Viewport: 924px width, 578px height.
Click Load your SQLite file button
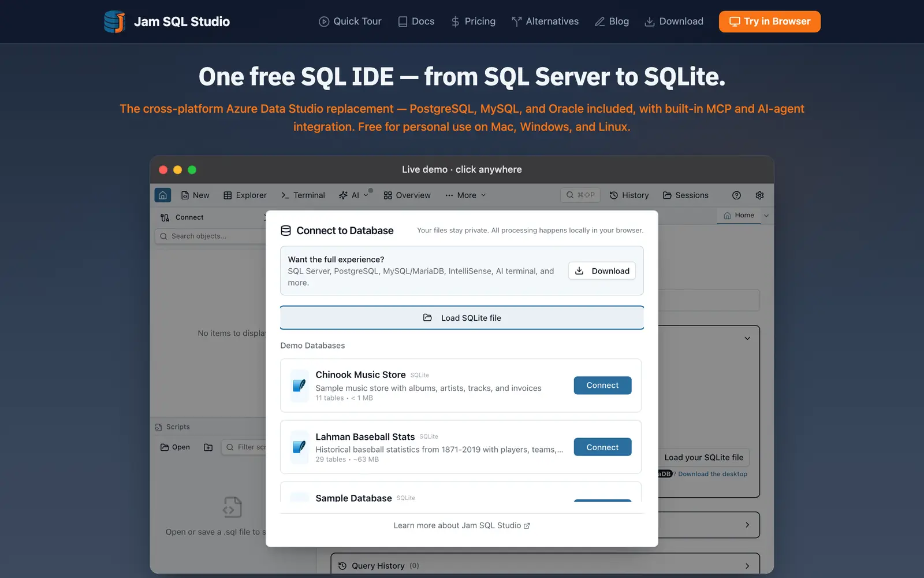point(703,457)
